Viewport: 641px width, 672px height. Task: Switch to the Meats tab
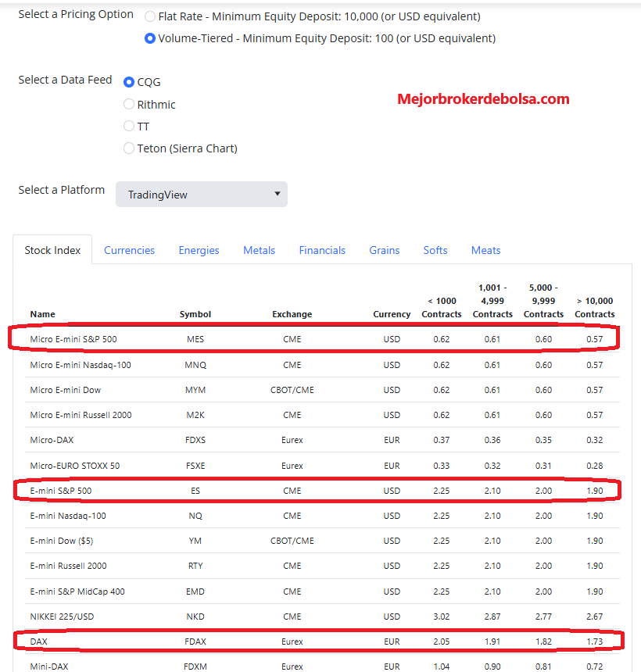click(x=485, y=250)
